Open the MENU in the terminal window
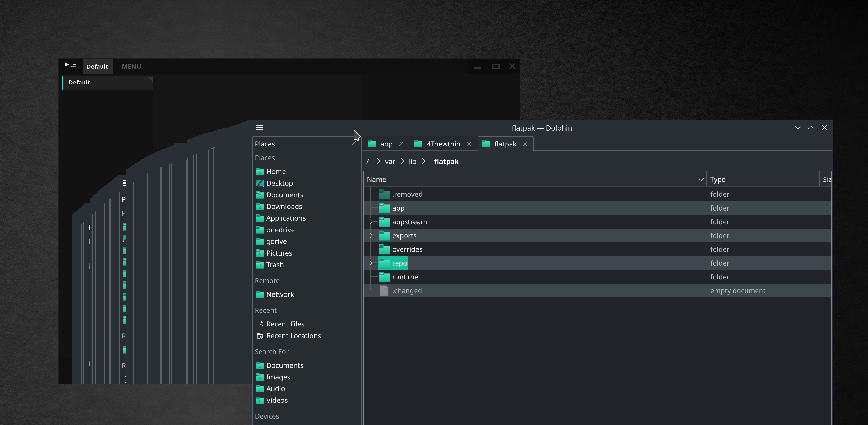This screenshot has width=868, height=425. point(131,66)
